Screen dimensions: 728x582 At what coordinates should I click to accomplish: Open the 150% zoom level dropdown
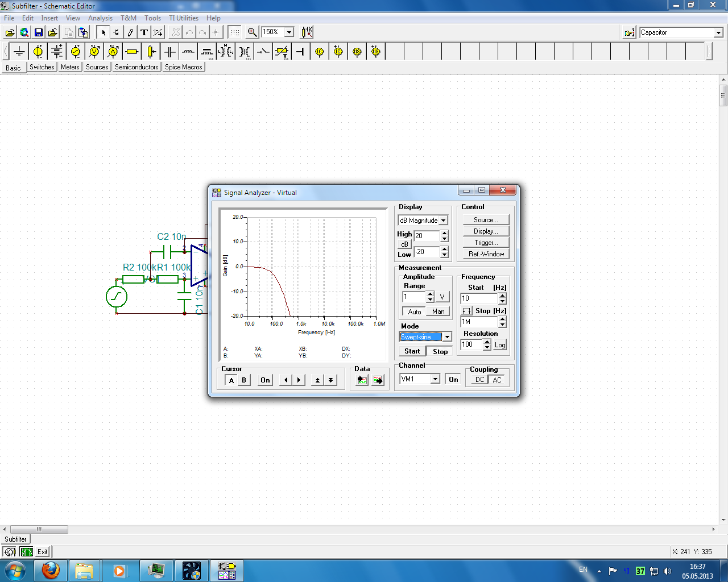pyautogui.click(x=289, y=32)
